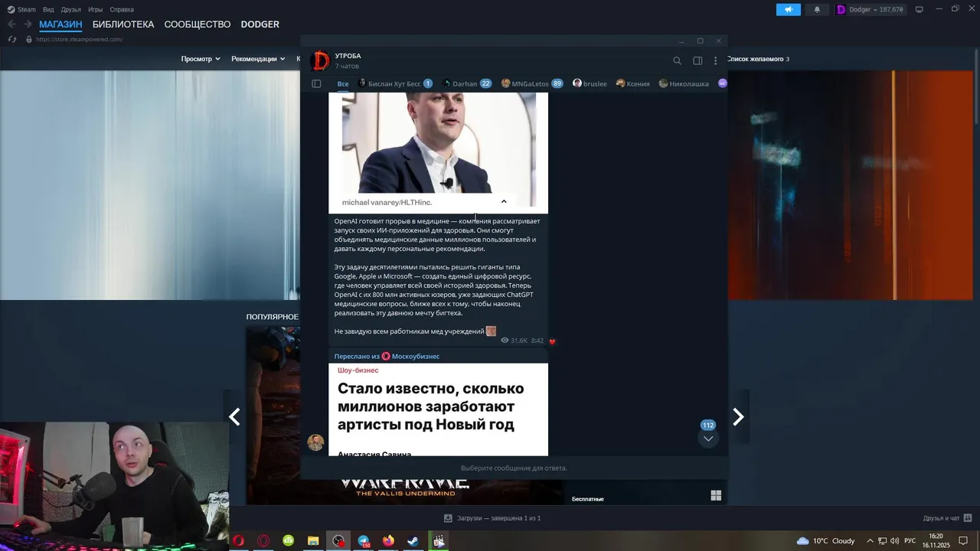Open Николашка chat tab
980x551 pixels.
684,83
